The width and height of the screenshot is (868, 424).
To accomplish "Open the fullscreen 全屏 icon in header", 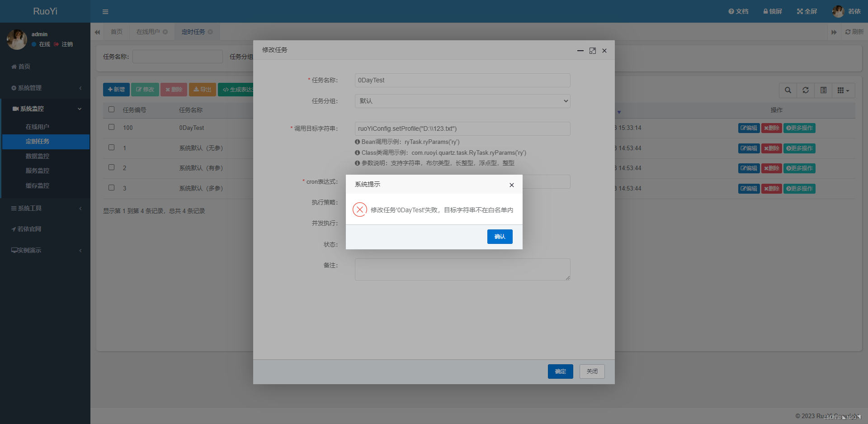I will coord(807,11).
